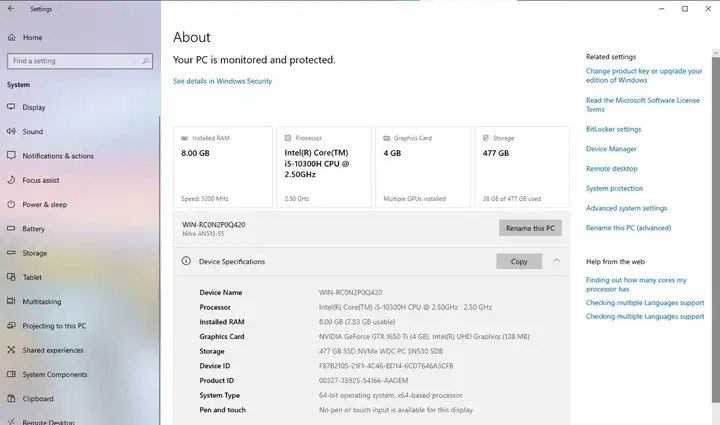Select the Notifications & actions icon
This screenshot has width=720, height=425.
pyautogui.click(x=11, y=156)
